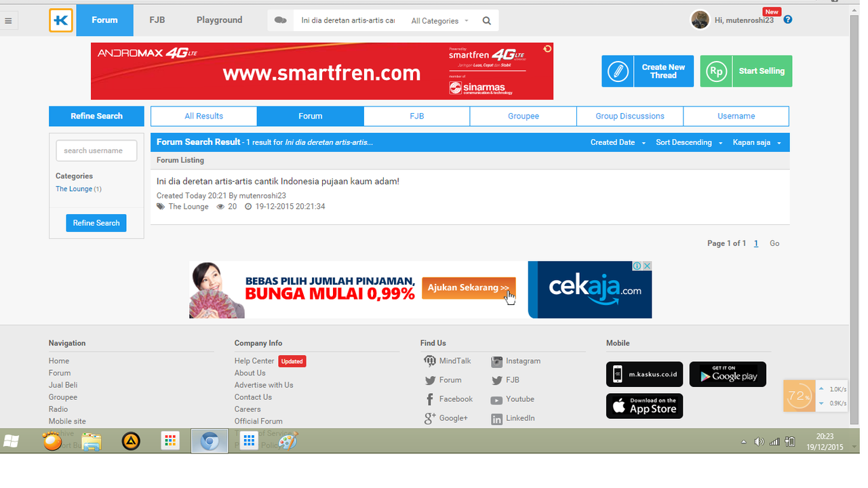Click the Rp icon on Start Selling
Screen dimensions: 868x488
click(716, 71)
